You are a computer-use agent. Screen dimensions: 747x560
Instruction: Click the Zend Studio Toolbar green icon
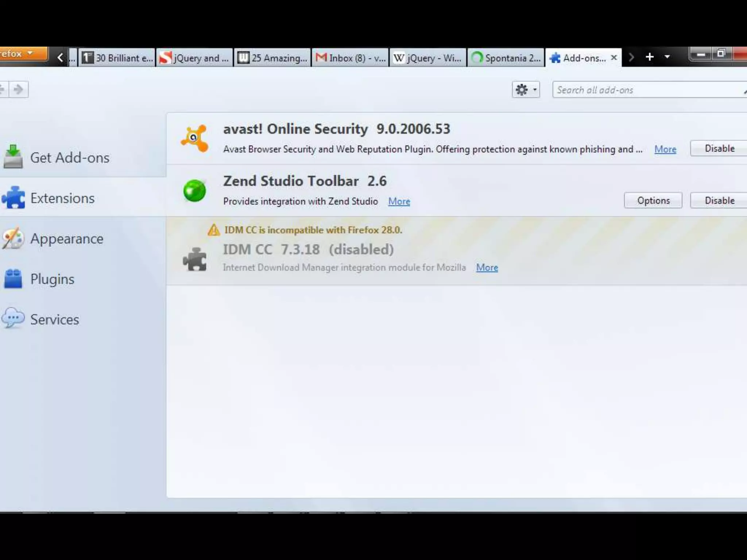(x=194, y=190)
